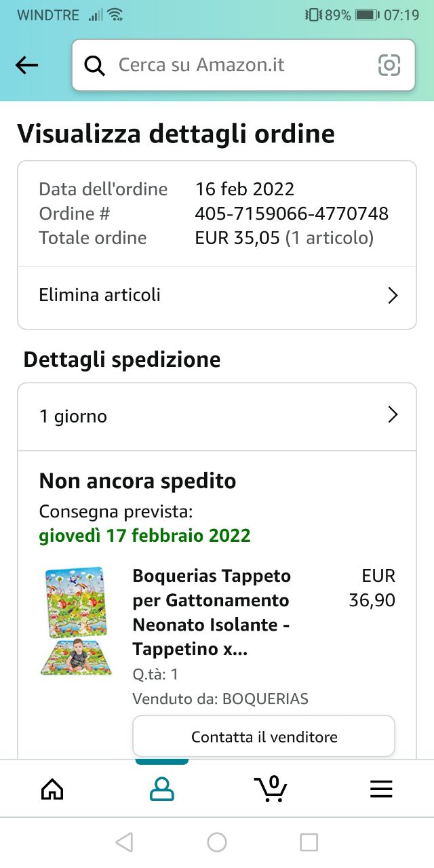Open the account profile tab
This screenshot has height=868, width=434.
[x=161, y=789]
